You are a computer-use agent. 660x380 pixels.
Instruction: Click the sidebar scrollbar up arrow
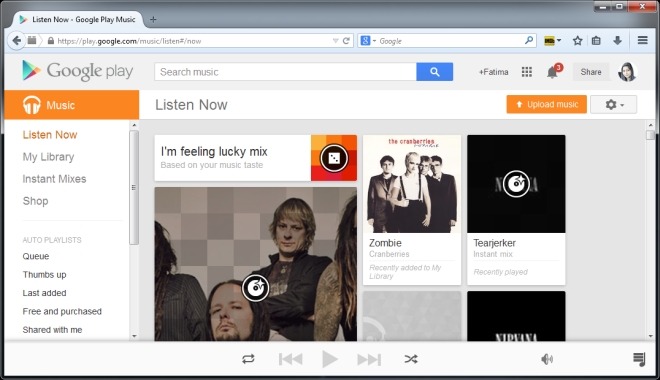click(134, 125)
